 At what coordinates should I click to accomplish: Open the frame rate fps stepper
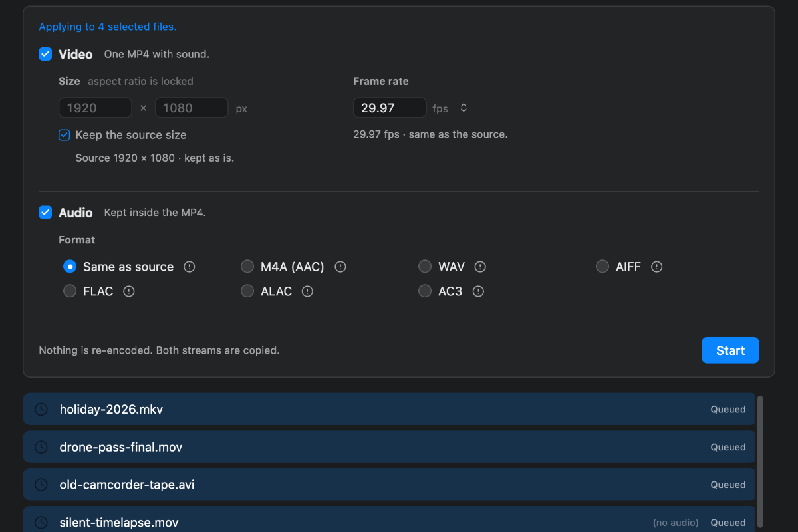(x=464, y=108)
